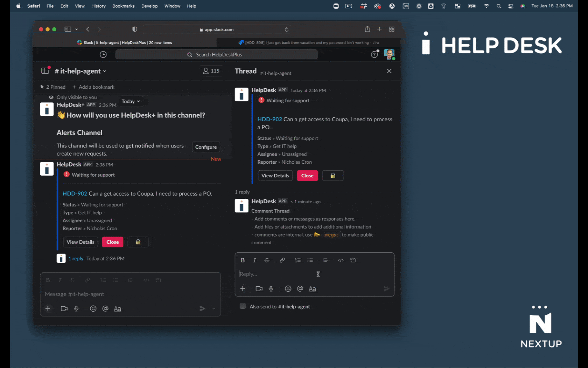Click View Details in thread panel
Viewport: 588px width, 368px height.
tap(275, 176)
